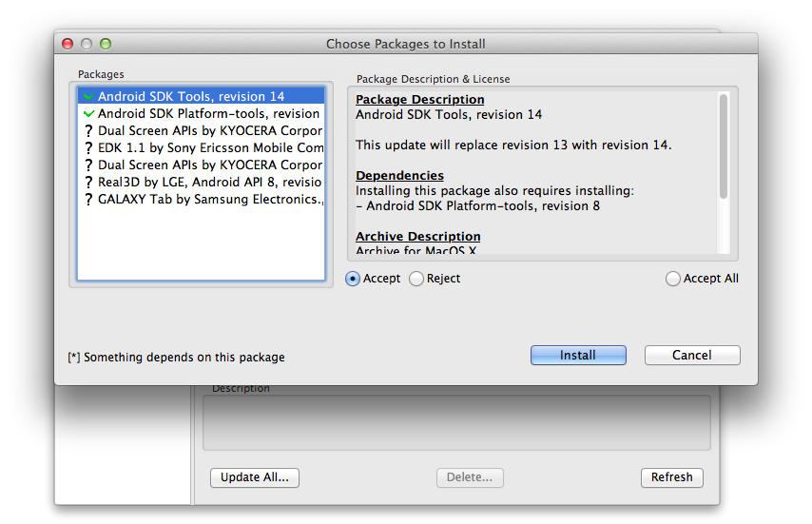Click question mark icon beside EDK 1.1 Sony Ericsson
Image resolution: width=812 pixels, height=524 pixels.
point(88,148)
